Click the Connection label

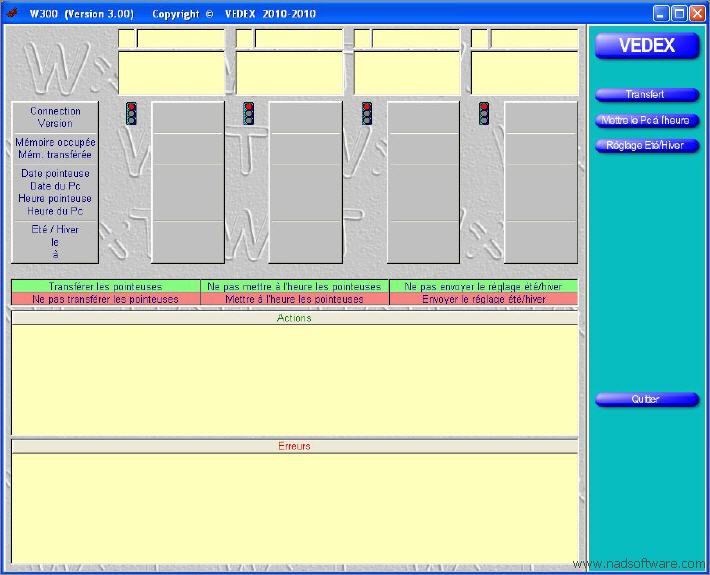[55, 111]
